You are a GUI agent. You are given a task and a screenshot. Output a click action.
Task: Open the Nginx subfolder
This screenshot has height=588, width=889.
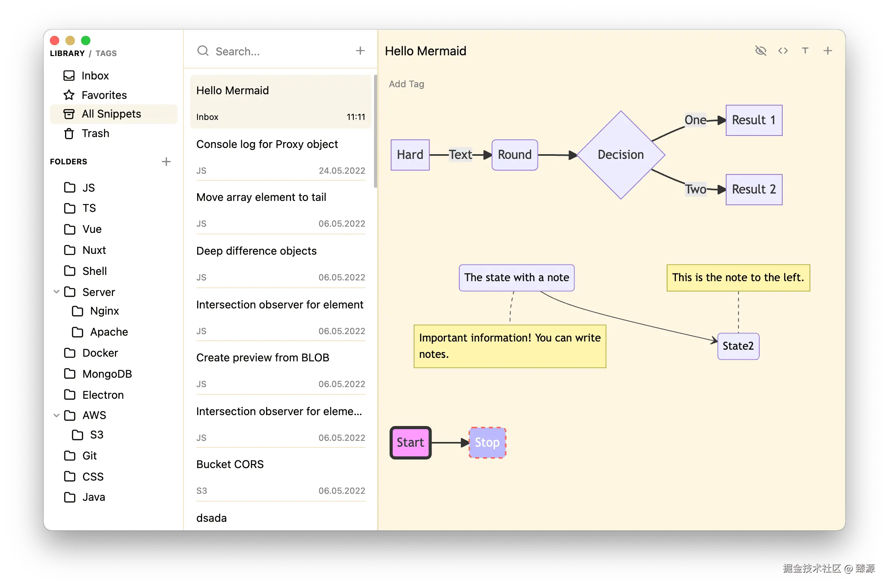tap(104, 311)
